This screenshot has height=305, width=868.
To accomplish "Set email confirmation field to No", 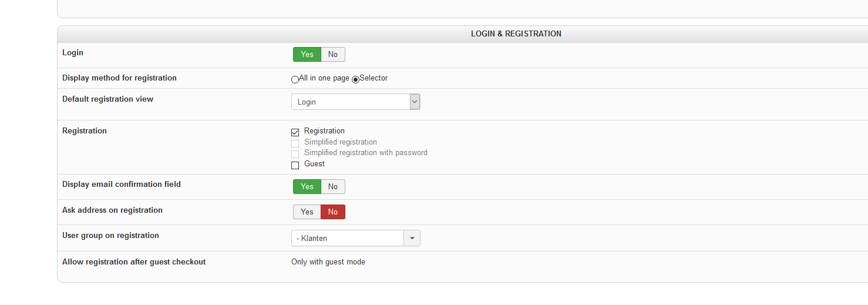I will pyautogui.click(x=333, y=187).
